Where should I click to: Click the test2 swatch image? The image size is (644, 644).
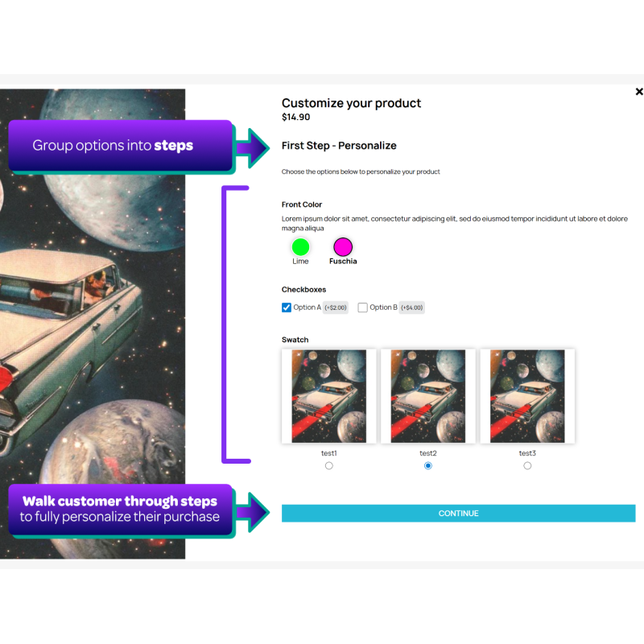(x=428, y=396)
